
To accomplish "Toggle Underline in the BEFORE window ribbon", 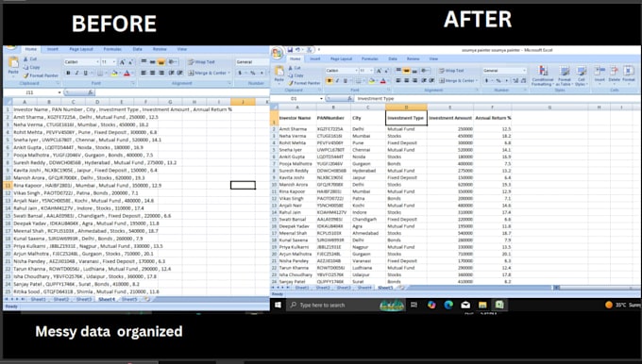I will click(86, 74).
